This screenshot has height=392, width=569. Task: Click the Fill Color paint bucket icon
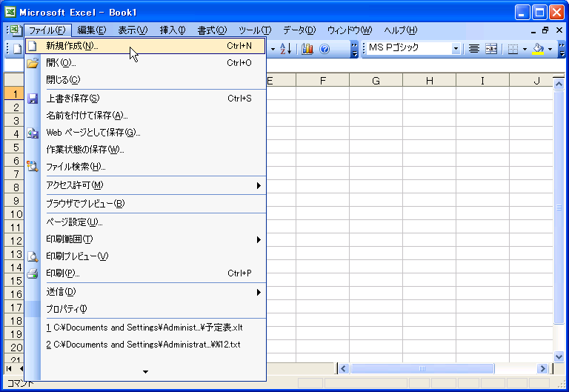(x=538, y=49)
